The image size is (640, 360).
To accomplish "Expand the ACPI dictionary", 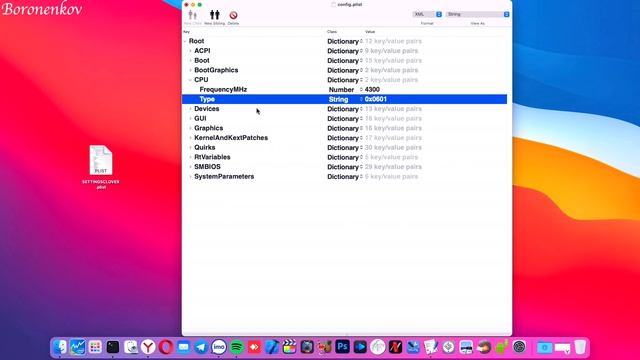I will pos(190,51).
